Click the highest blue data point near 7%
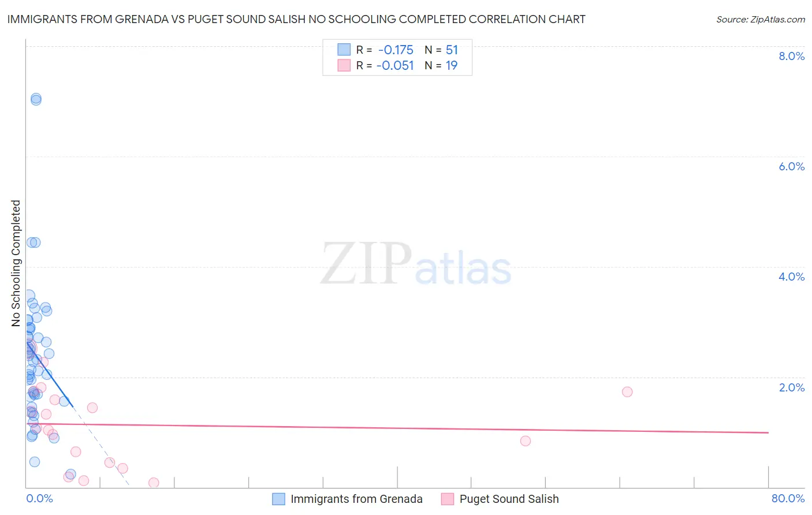This screenshot has height=515, width=812. pyautogui.click(x=36, y=99)
